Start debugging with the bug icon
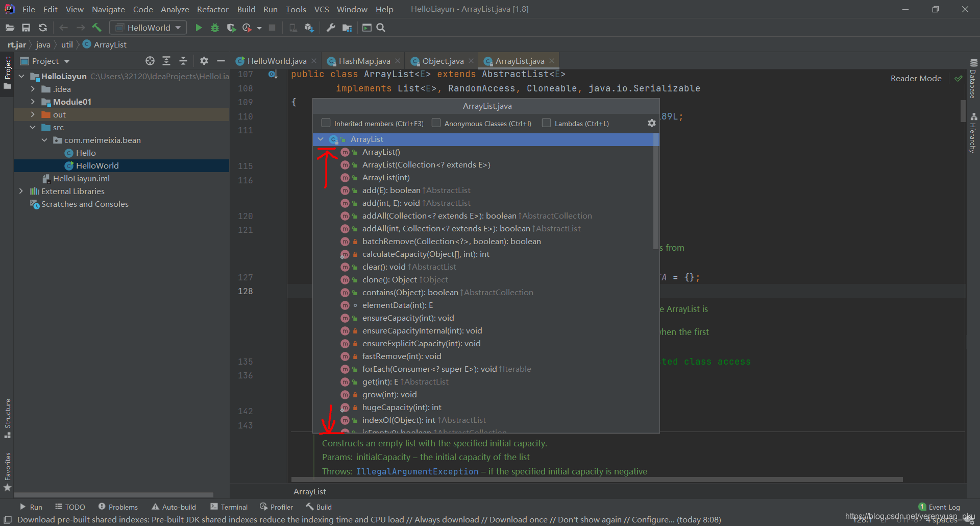Image resolution: width=980 pixels, height=526 pixels. pyautogui.click(x=215, y=28)
